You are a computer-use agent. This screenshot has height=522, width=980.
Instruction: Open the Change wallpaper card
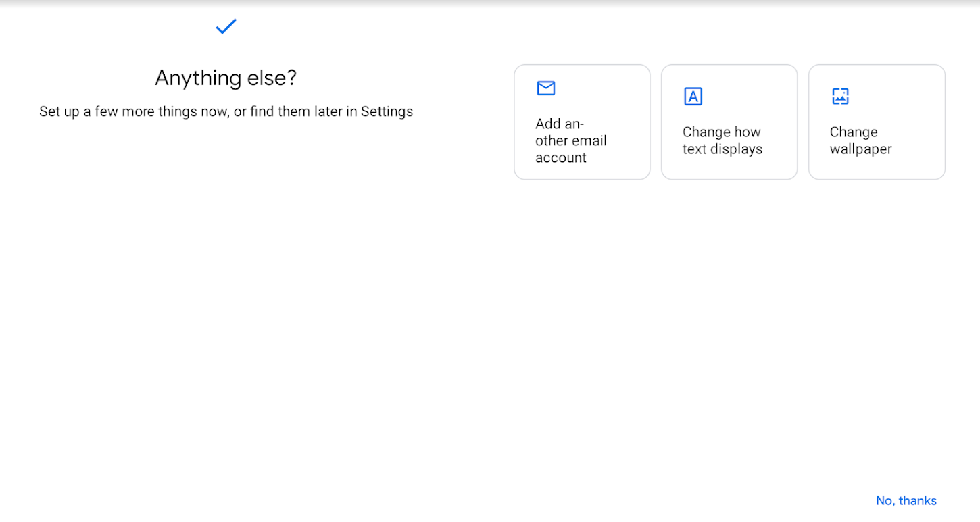876,122
